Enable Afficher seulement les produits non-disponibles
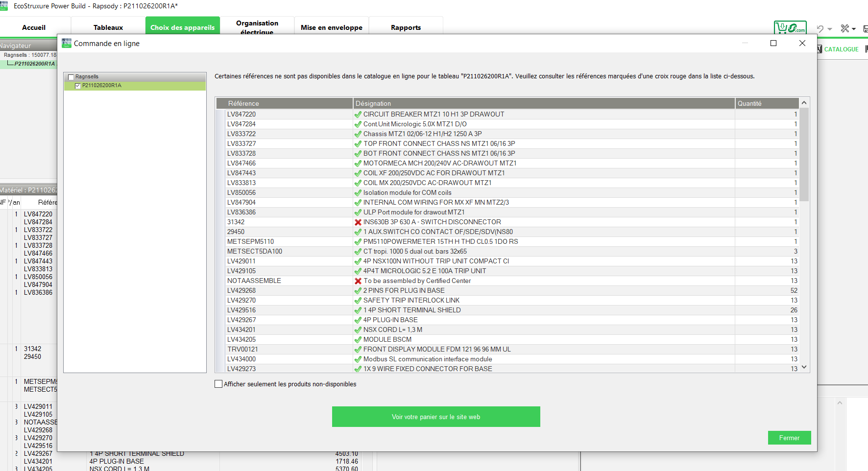This screenshot has height=471, width=868. coord(218,384)
